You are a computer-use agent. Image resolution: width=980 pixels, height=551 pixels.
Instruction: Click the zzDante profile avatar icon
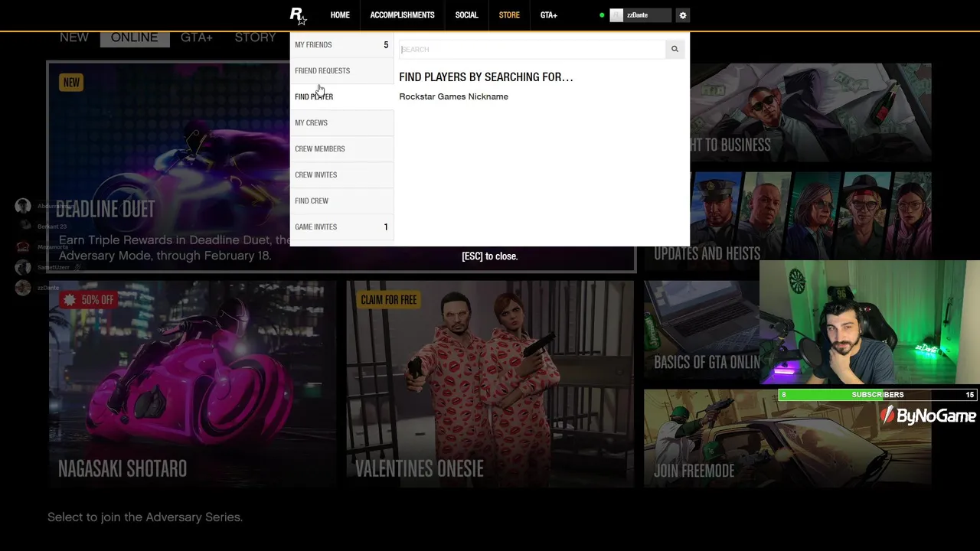[616, 15]
